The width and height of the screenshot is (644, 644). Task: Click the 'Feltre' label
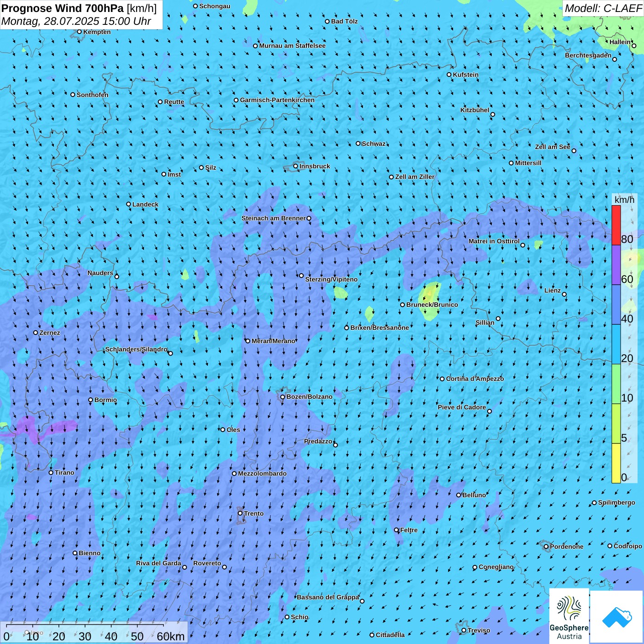click(409, 530)
